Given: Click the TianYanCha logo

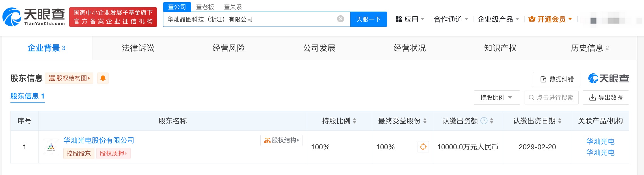Looking at the screenshot, I should click(x=34, y=17).
